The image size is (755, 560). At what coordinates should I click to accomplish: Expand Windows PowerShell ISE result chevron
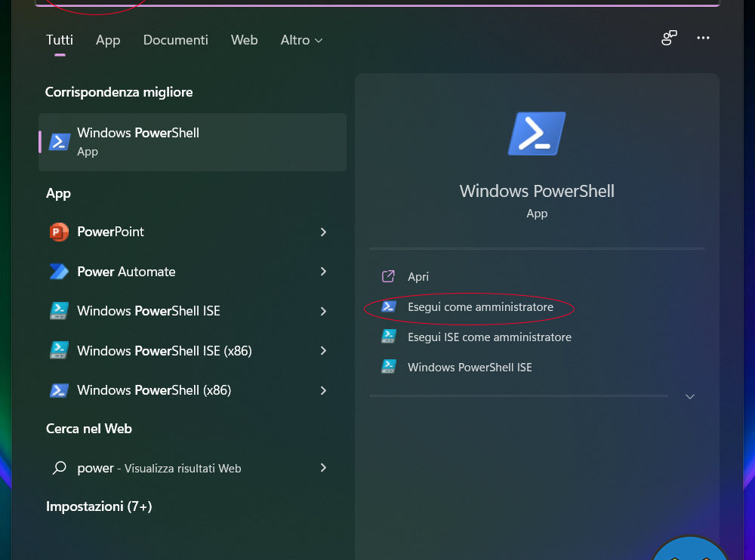[324, 311]
